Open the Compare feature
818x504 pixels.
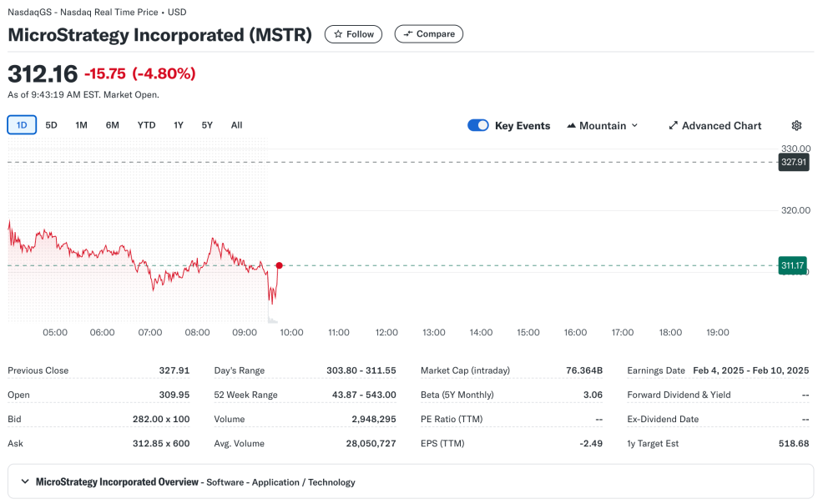pos(428,34)
